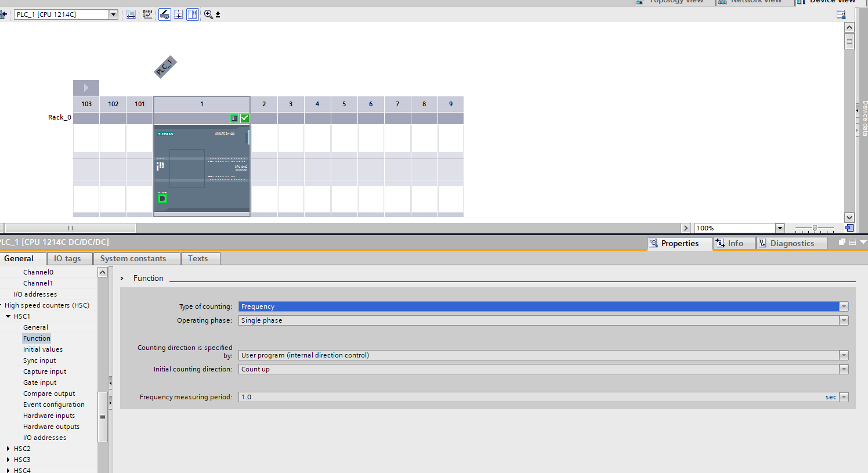
Task: Click the green Ethernet port on the CPU
Action: (162, 198)
